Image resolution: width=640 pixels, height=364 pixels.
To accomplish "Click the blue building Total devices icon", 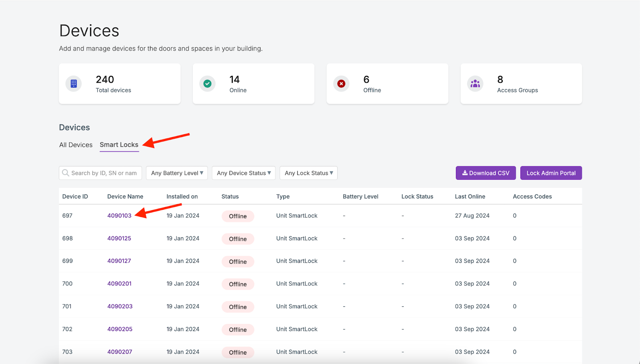I will pos(74,84).
